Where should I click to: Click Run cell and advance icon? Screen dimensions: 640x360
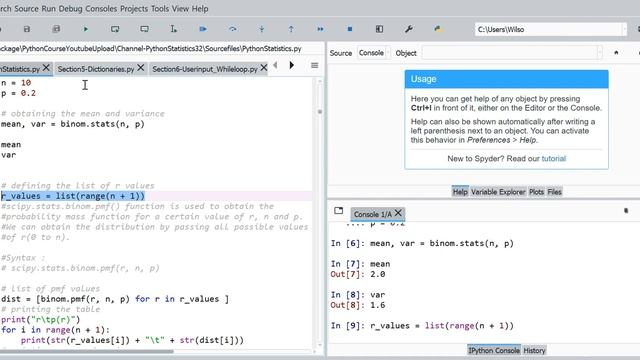[144, 29]
